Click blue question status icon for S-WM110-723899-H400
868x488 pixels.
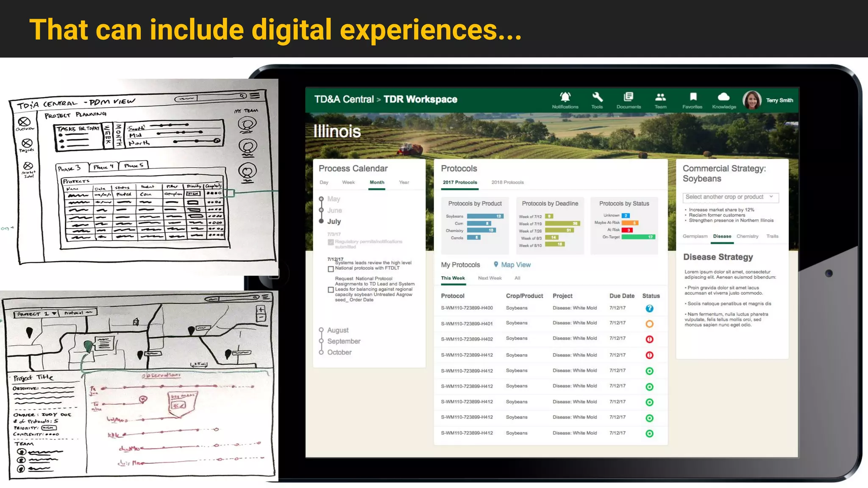649,308
